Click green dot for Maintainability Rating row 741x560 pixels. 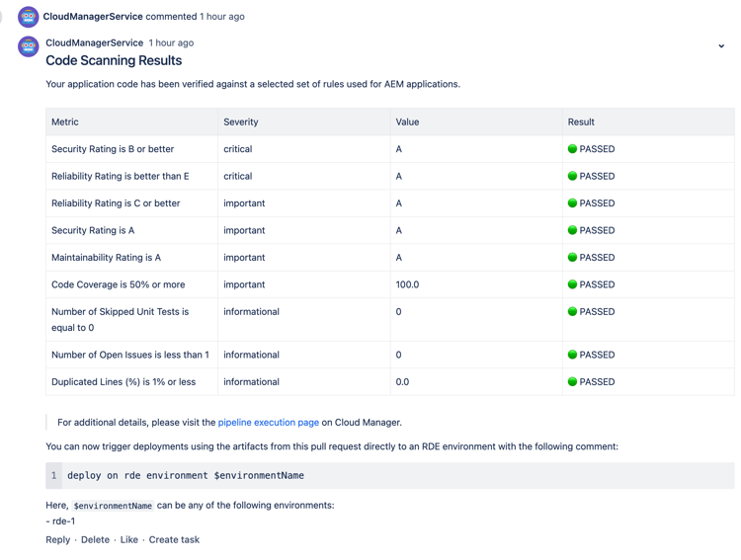click(x=572, y=258)
